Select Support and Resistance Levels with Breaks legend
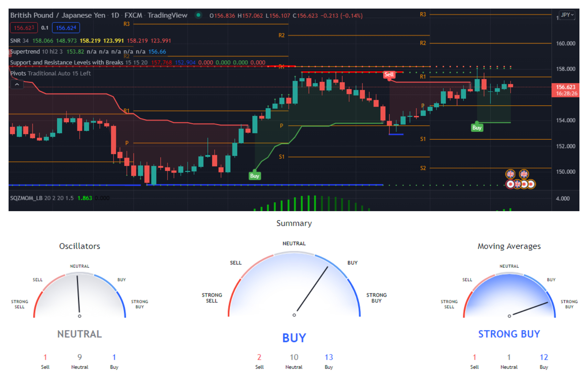 click(x=79, y=62)
